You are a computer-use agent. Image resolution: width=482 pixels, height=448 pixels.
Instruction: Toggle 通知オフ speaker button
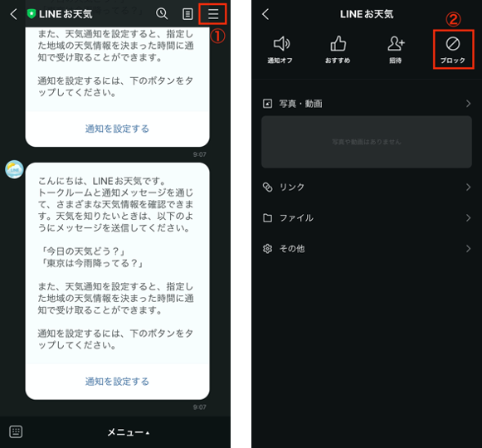pyautogui.click(x=280, y=50)
